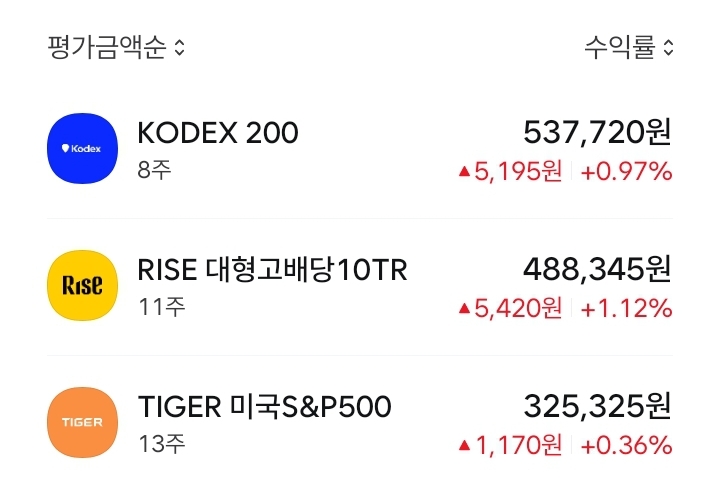Open the 평가금액순 sort dropdown
Screen dimensions: 720x485
click(x=106, y=47)
